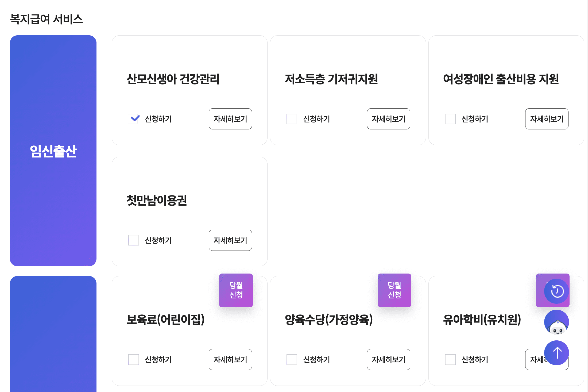Enable 신청하기 for 양육수당(가정양육)
Screen dimensions: 588x392
(291, 360)
